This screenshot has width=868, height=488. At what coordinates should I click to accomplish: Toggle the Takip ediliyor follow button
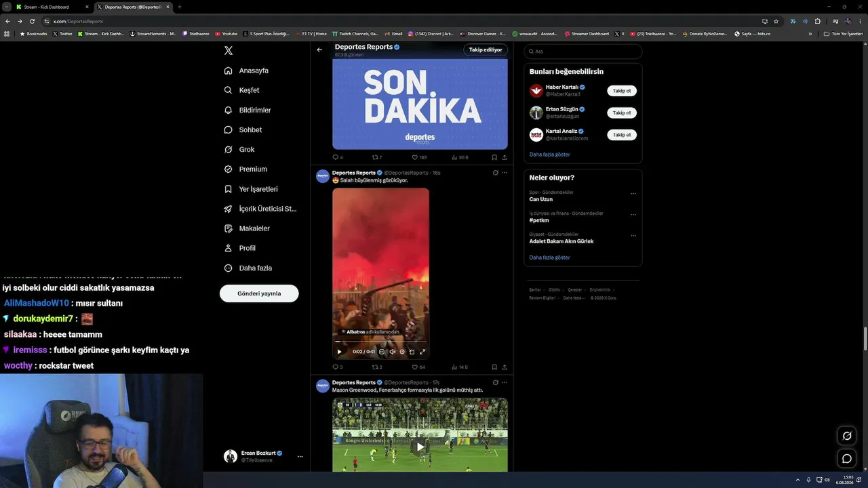pyautogui.click(x=486, y=49)
